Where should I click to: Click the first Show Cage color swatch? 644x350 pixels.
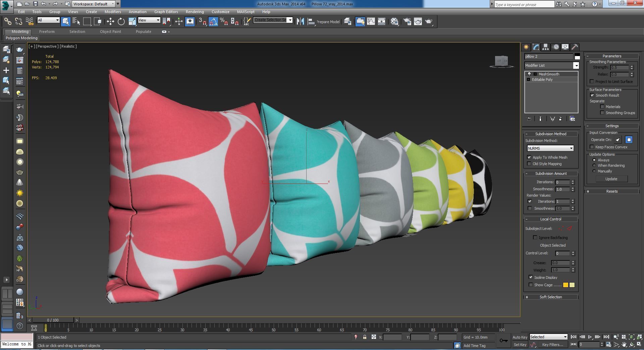pyautogui.click(x=566, y=285)
